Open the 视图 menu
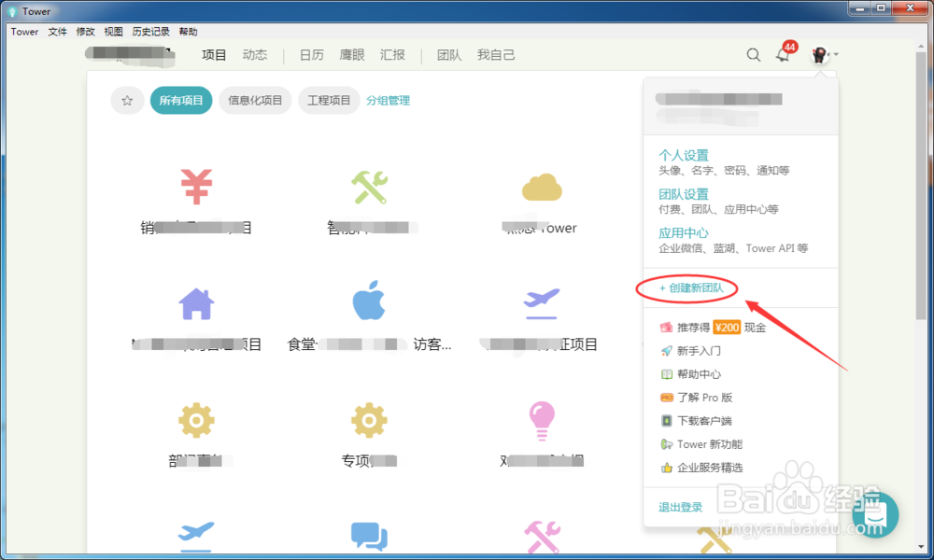Screen dimensions: 934x560 [113, 32]
